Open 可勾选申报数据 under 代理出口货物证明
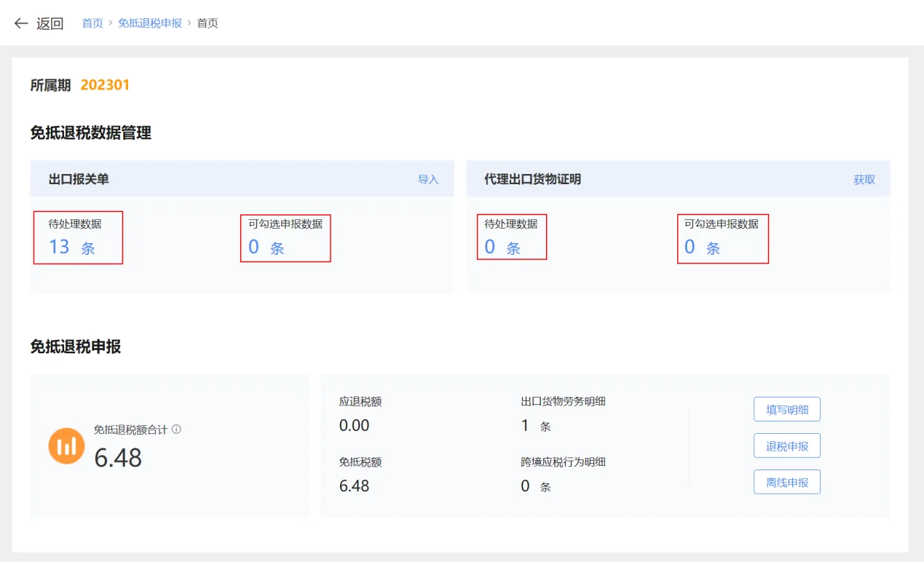This screenshot has height=562, width=924. (x=722, y=237)
